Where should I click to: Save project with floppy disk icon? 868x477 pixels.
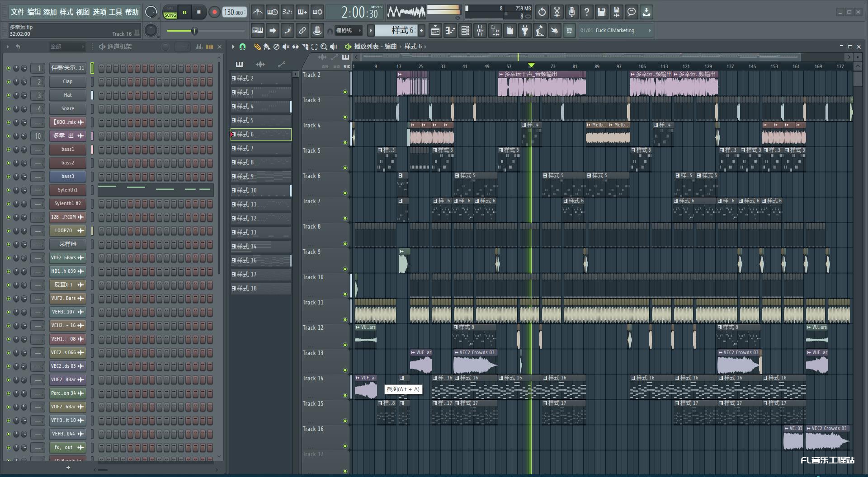[x=602, y=12]
